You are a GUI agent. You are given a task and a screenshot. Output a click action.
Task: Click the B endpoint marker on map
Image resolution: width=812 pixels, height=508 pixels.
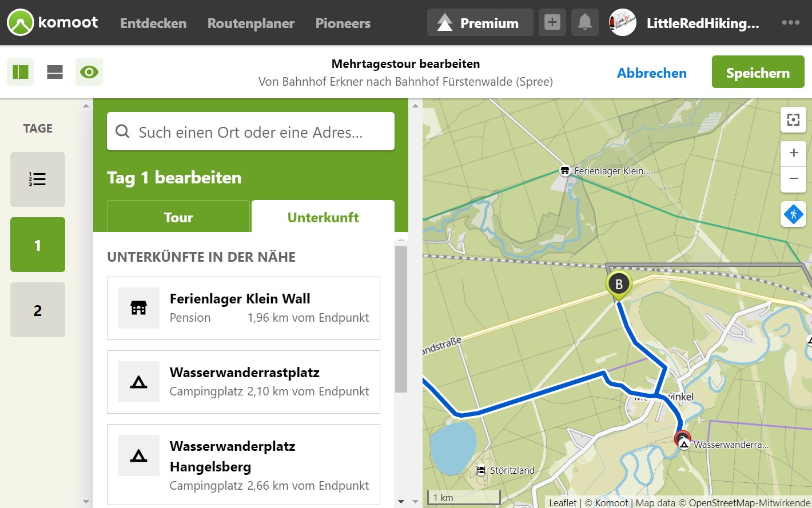click(x=619, y=285)
